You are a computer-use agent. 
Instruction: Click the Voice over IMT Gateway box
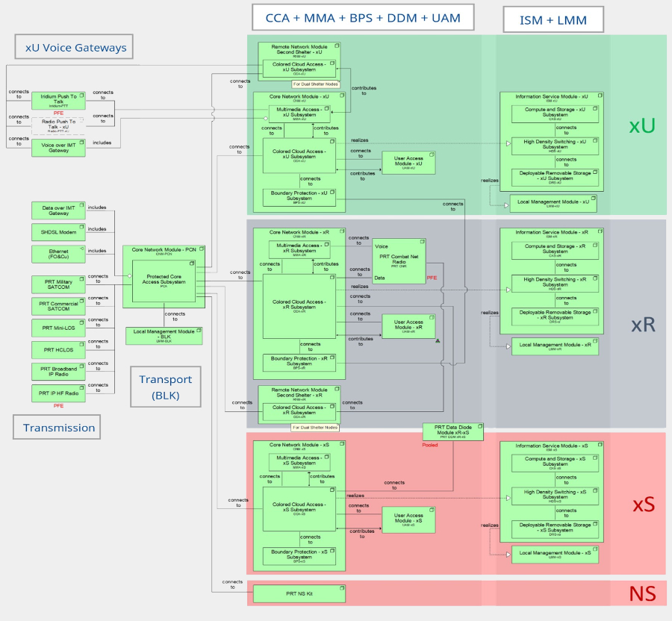[x=59, y=147]
